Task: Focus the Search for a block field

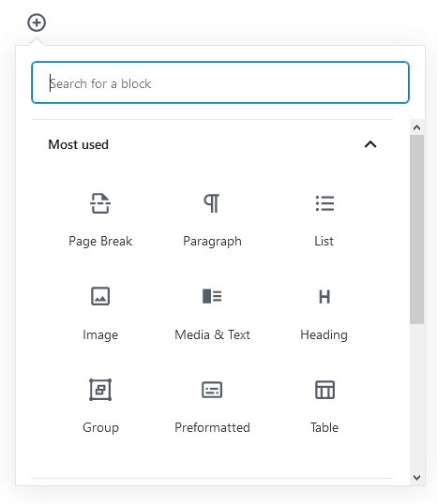Action: click(220, 82)
